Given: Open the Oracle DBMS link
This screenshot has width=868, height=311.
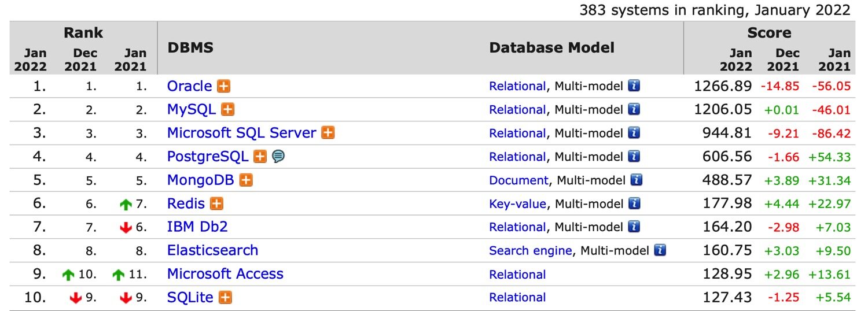Looking at the screenshot, I should click(189, 87).
